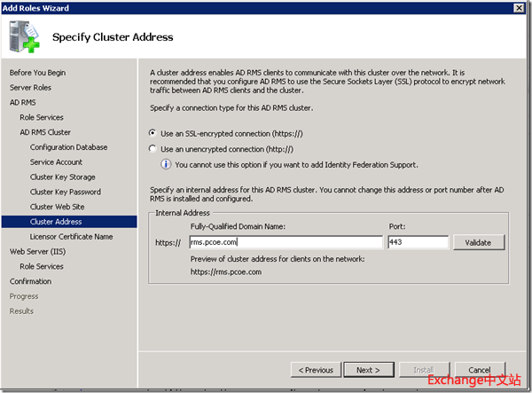Click the https:// prefix label
The image size is (532, 393).
[x=168, y=243]
